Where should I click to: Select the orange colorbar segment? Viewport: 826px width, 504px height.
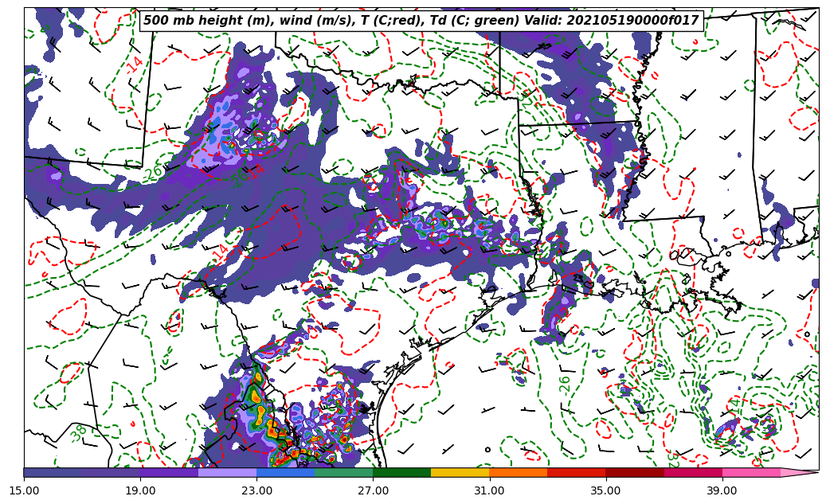518,472
